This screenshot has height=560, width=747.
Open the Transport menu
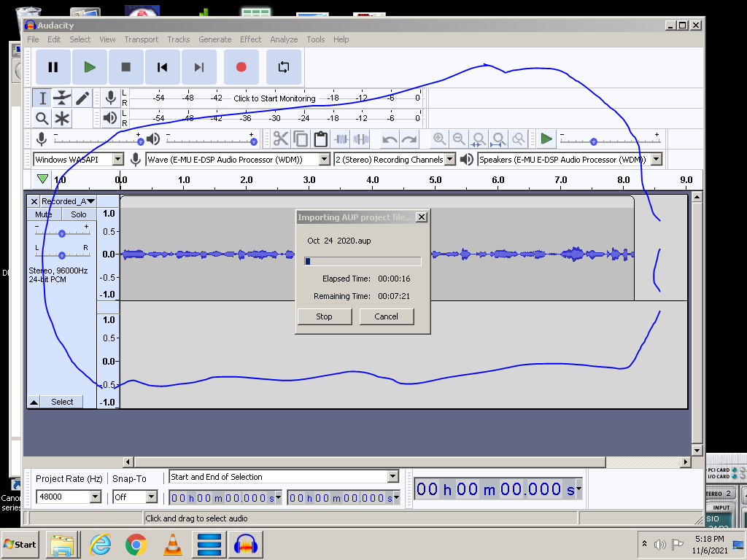(x=141, y=39)
